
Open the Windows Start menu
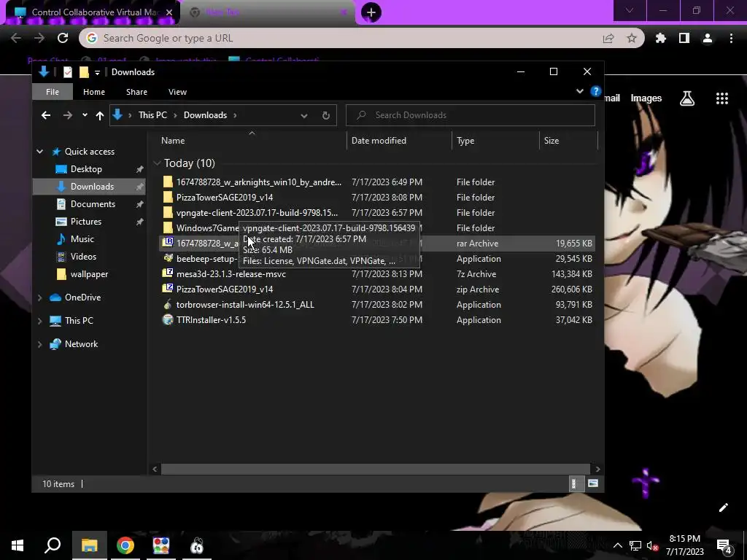click(x=18, y=545)
